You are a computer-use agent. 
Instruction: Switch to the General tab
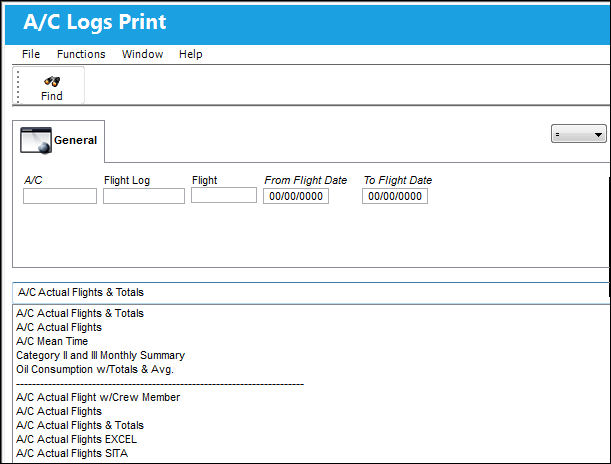click(58, 141)
